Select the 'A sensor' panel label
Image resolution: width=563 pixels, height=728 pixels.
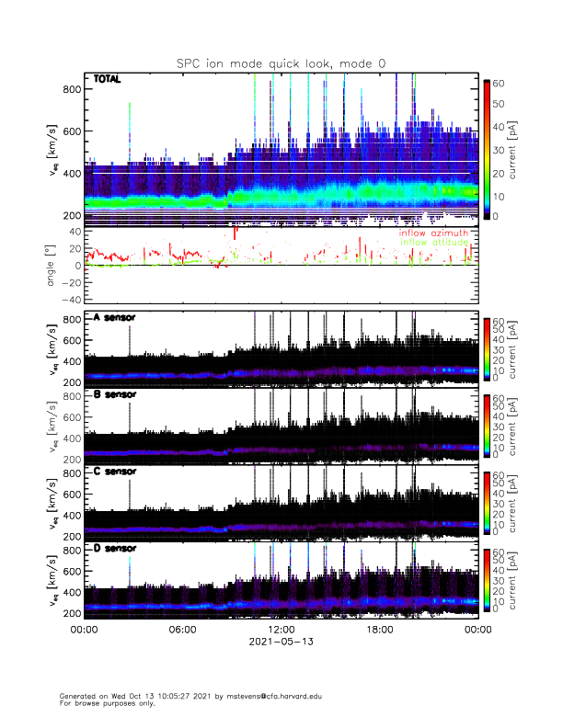[114, 318]
